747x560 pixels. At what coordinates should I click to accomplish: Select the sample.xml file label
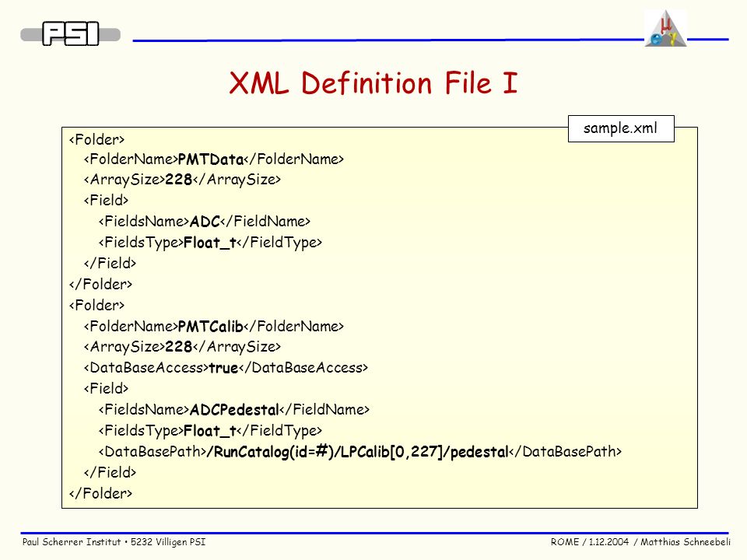click(x=621, y=128)
